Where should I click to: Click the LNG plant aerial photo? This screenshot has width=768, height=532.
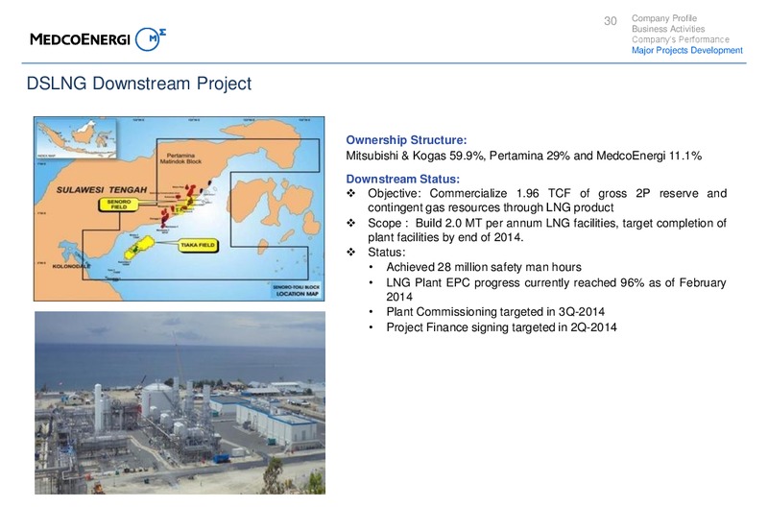point(180,402)
